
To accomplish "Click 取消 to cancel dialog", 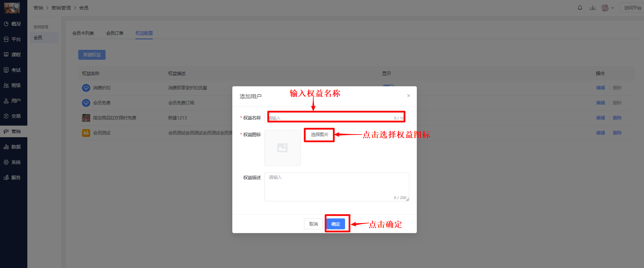I will click(x=313, y=224).
